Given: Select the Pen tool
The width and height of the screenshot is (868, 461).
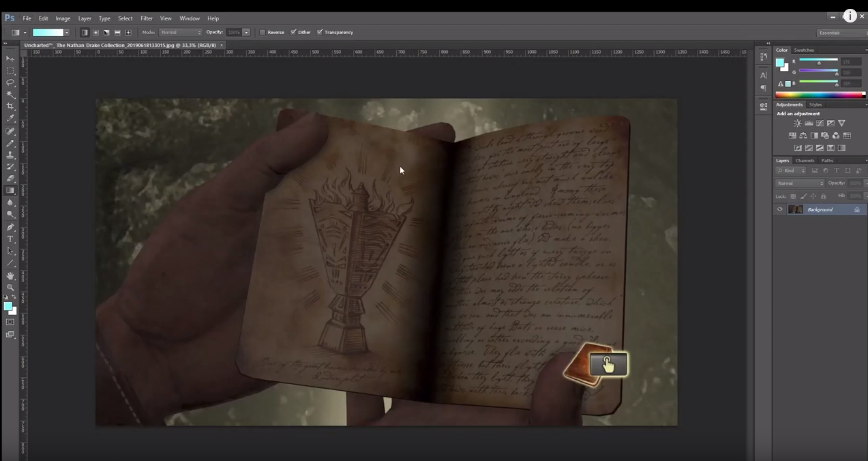Looking at the screenshot, I should [x=10, y=227].
